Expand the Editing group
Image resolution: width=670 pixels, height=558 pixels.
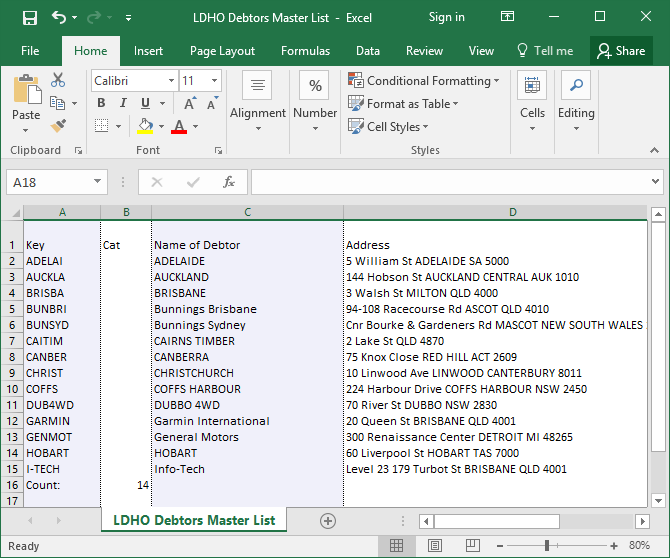[x=576, y=103]
